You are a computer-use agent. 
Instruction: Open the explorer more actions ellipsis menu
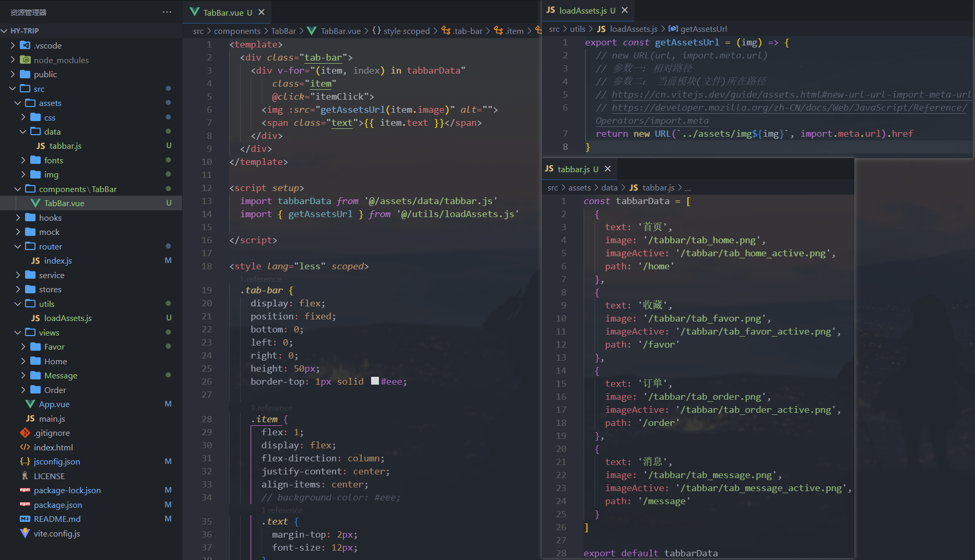pos(167,12)
